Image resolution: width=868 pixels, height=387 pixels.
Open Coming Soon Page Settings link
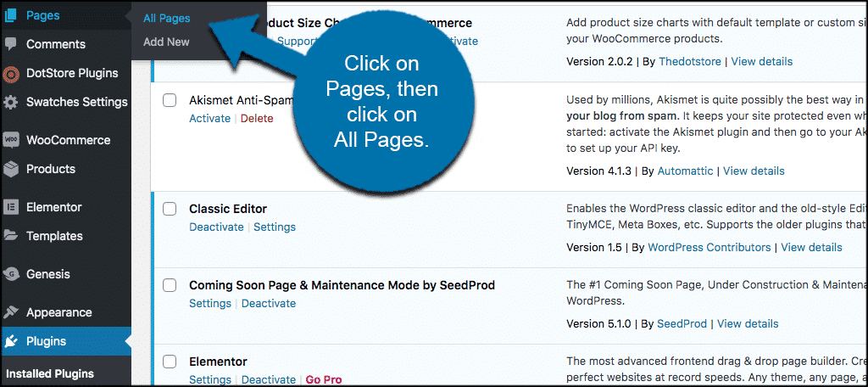coord(210,303)
